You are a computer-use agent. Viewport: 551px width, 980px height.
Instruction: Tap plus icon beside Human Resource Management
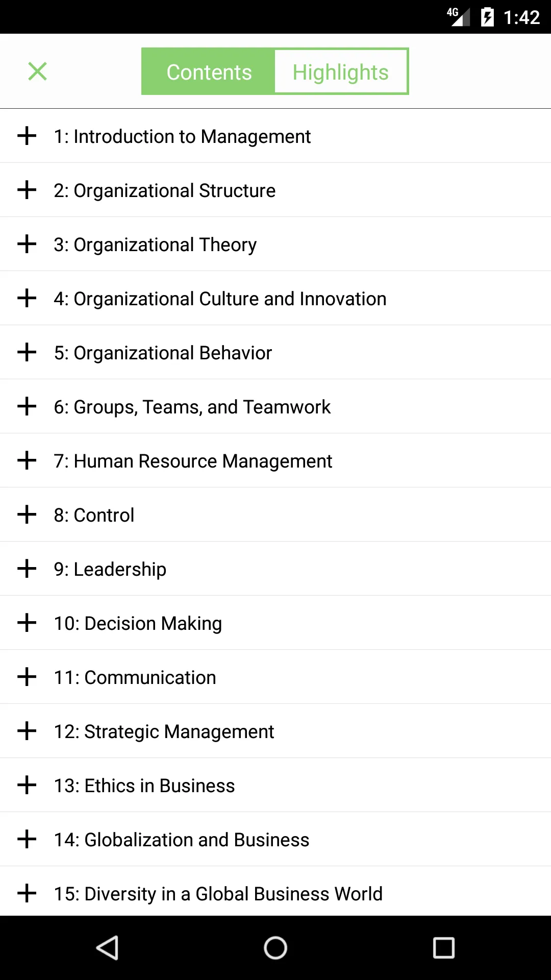coord(27,460)
